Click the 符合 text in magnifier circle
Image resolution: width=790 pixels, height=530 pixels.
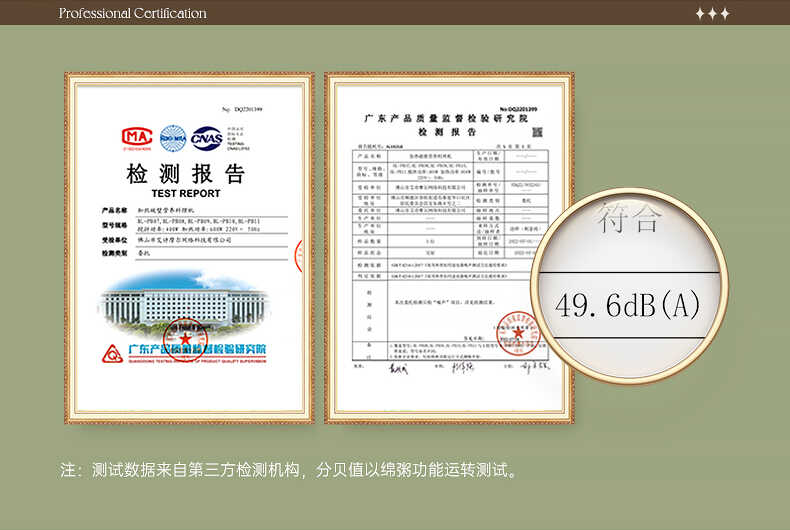[x=628, y=218]
